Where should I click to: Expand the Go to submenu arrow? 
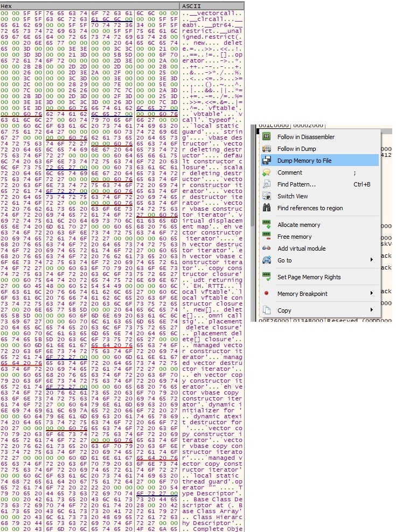coord(371,260)
